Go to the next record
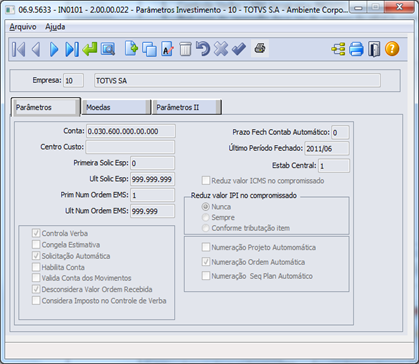419x364 pixels. pos(54,49)
